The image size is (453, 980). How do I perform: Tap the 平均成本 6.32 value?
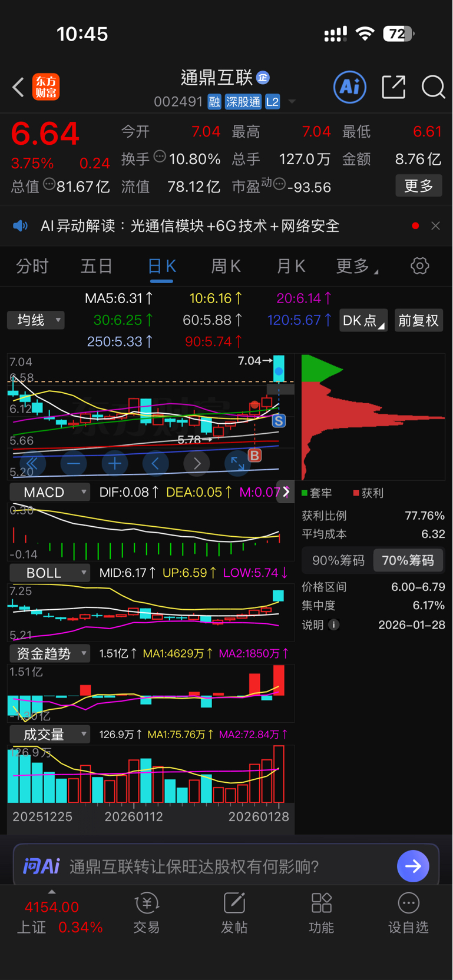(433, 534)
